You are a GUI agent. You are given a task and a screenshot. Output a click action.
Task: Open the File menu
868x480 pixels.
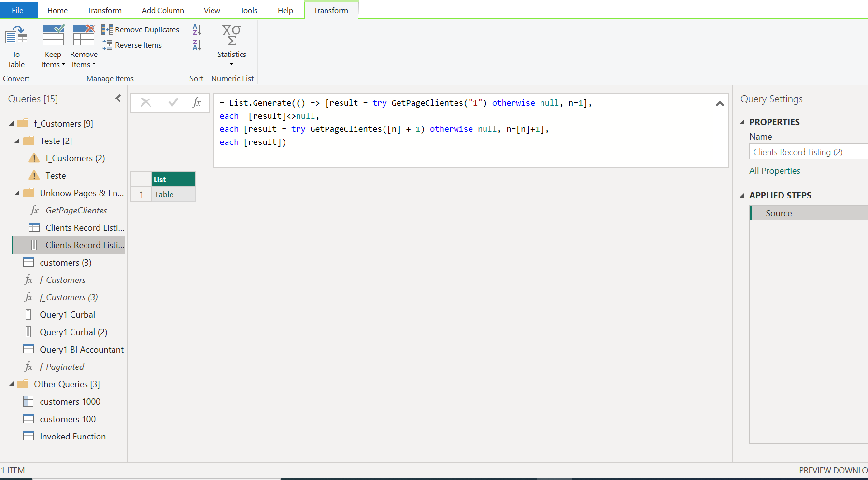click(x=18, y=10)
